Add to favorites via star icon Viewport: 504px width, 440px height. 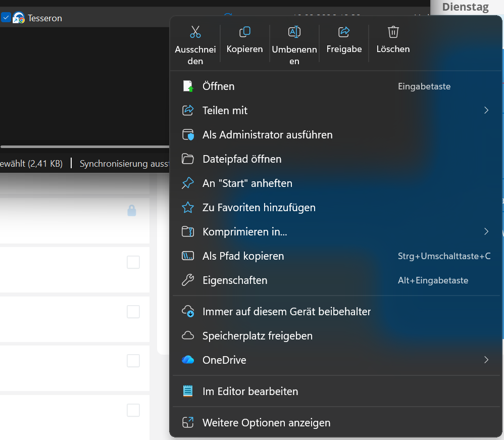(x=188, y=208)
